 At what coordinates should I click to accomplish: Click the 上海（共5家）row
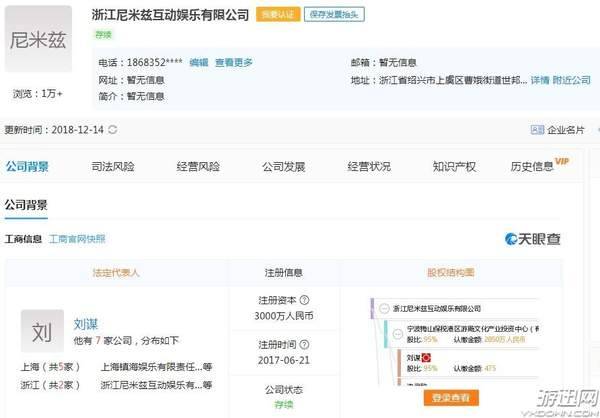[x=50, y=367]
